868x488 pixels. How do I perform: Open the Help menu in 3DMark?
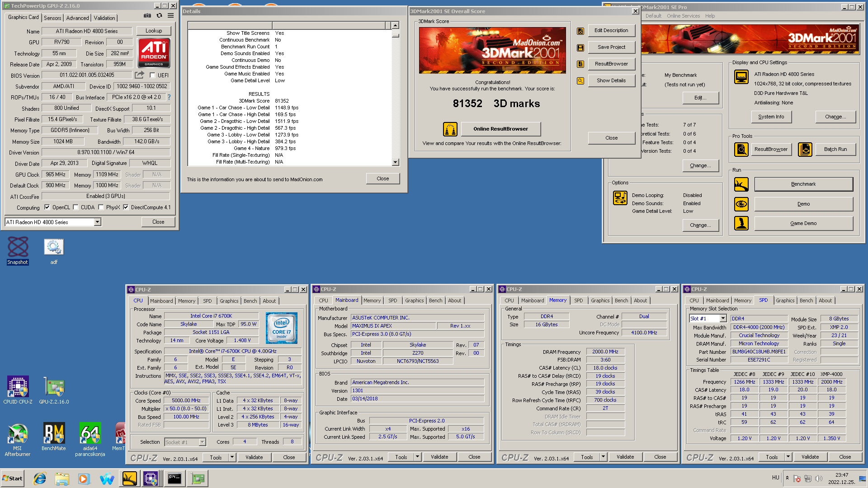pyautogui.click(x=710, y=16)
